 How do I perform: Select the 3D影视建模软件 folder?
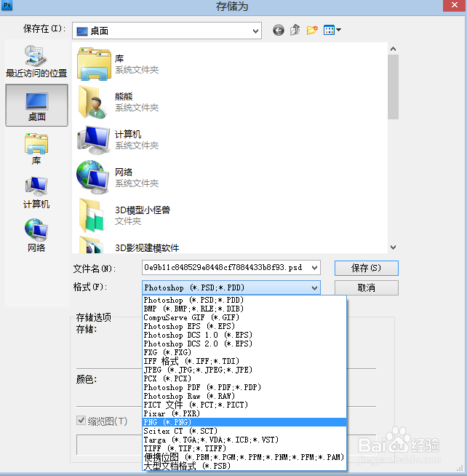tap(129, 246)
